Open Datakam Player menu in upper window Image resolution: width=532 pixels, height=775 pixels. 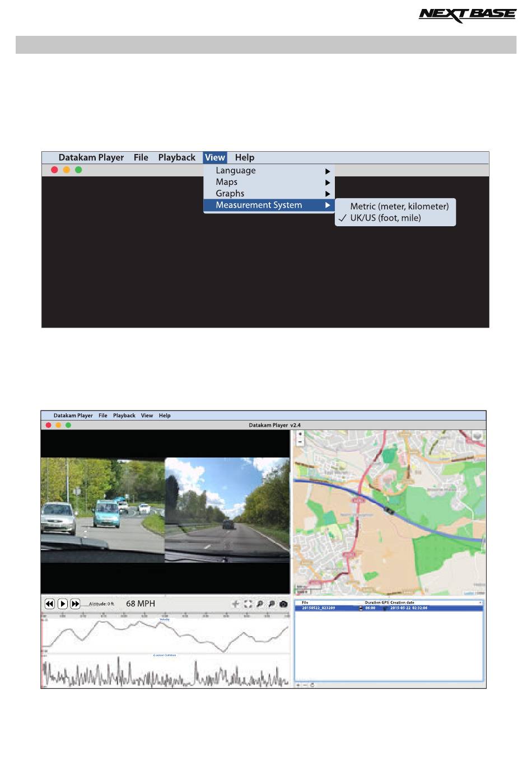pyautogui.click(x=91, y=157)
